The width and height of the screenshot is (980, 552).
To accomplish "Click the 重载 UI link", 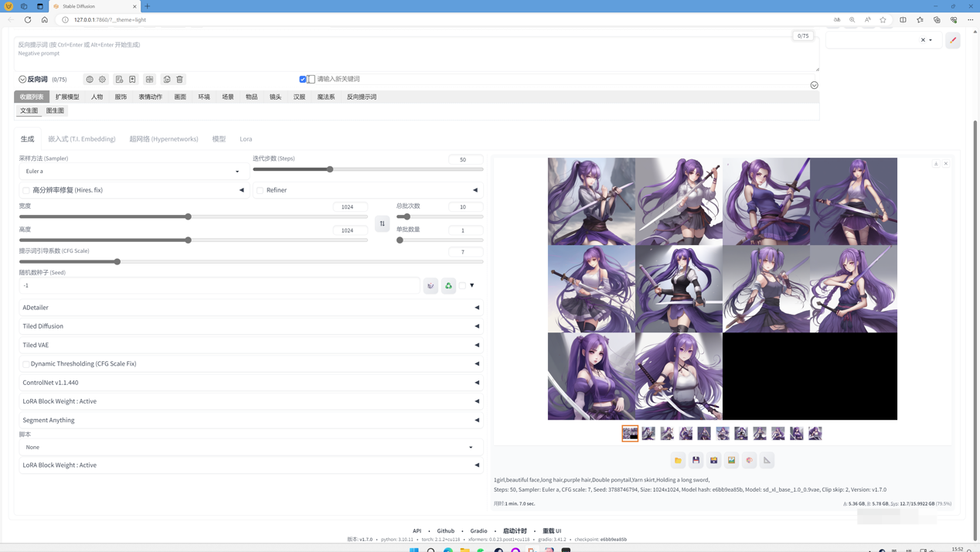I will click(552, 531).
